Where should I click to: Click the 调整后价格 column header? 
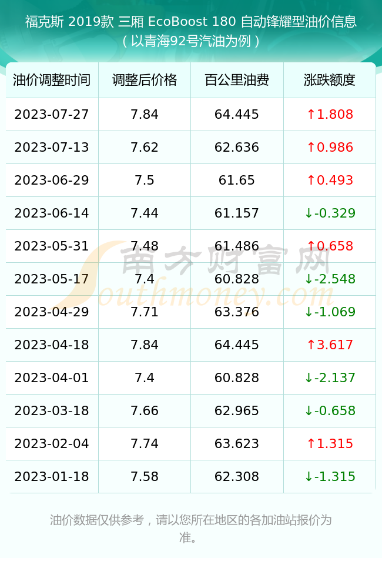(x=145, y=80)
